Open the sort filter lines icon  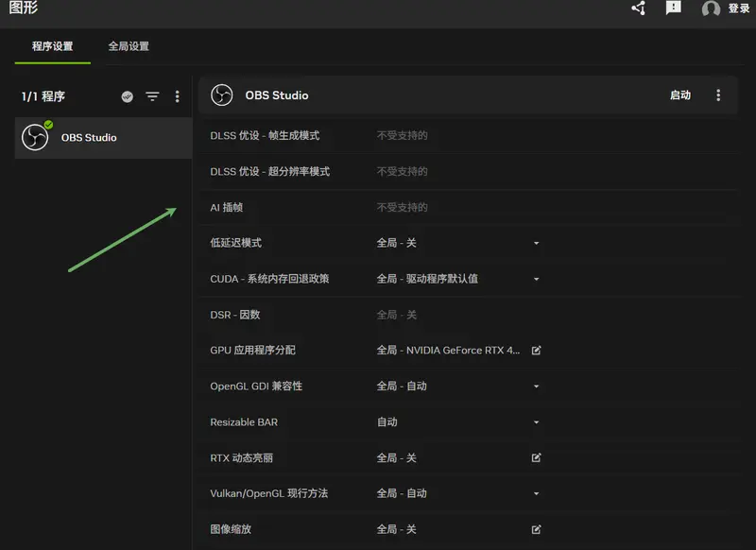pos(152,96)
